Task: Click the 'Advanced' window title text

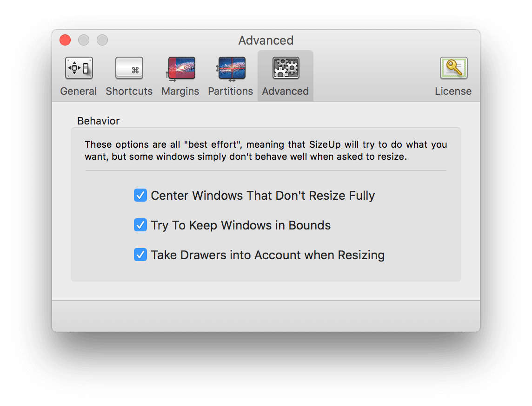Action: point(266,40)
